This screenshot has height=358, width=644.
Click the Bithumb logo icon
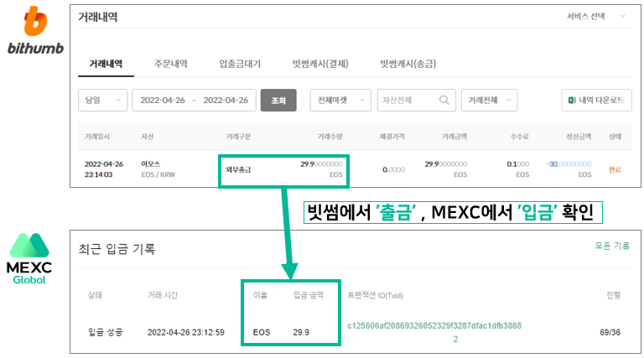[35, 20]
